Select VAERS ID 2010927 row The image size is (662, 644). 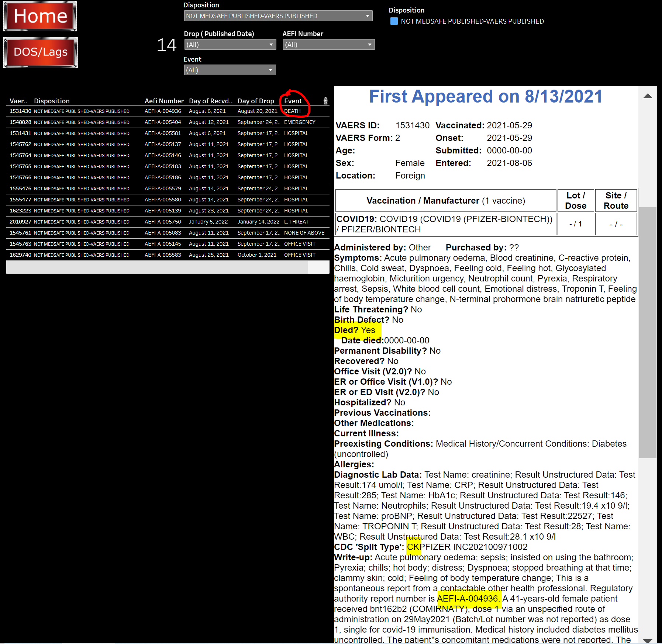tap(168, 222)
